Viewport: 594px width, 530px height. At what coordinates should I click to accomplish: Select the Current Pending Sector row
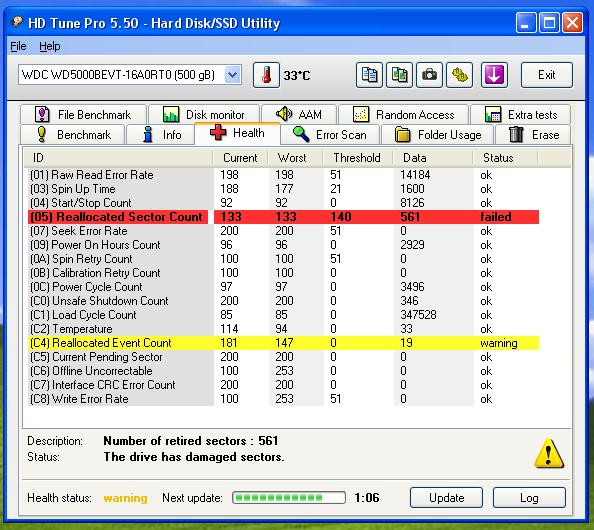(283, 357)
